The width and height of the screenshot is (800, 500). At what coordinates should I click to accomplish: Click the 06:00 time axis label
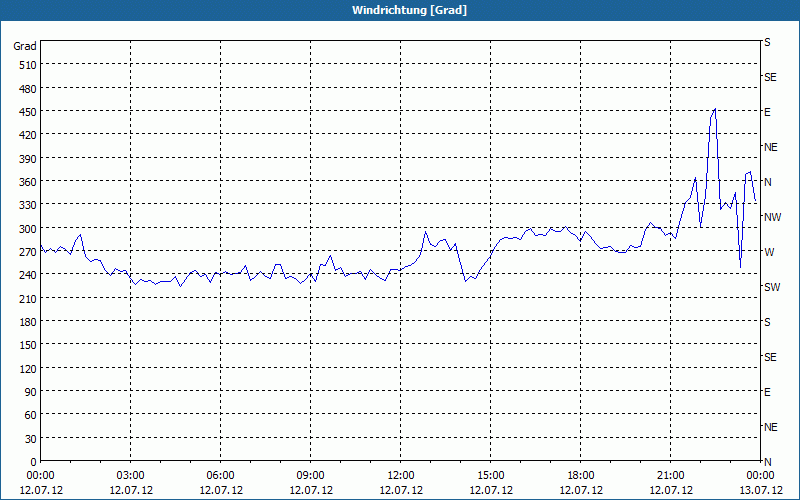click(x=220, y=476)
